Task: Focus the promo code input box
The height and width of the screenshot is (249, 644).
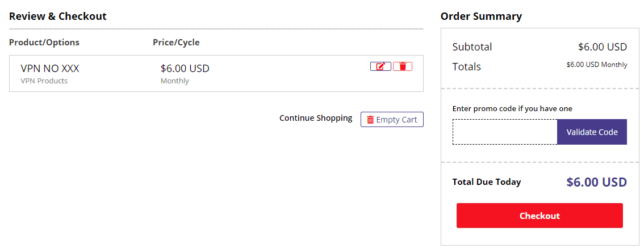Action: tap(505, 132)
